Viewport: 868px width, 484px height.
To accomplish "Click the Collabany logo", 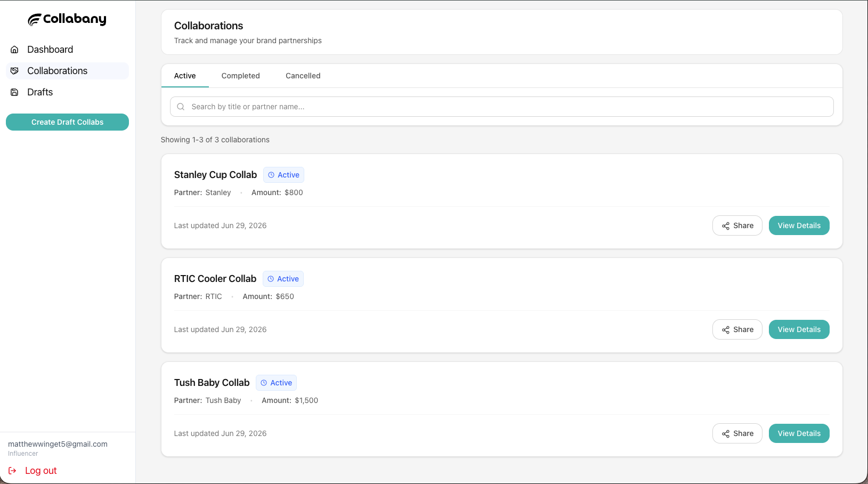I will 67,19.
